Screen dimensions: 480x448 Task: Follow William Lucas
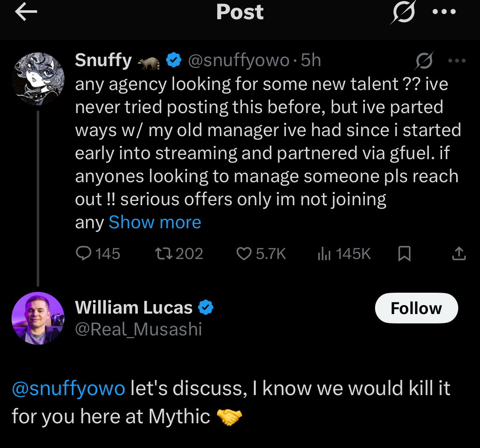tap(416, 308)
